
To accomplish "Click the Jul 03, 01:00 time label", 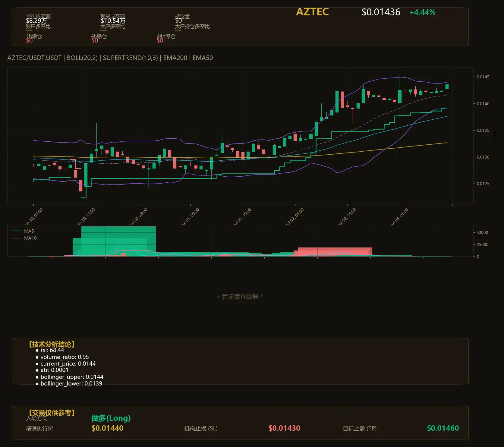I will coord(399,217).
